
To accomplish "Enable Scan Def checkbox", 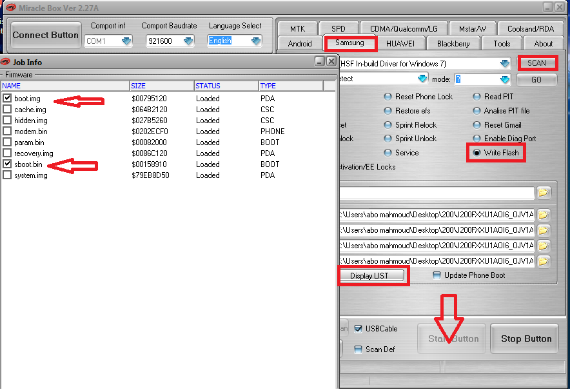I will pyautogui.click(x=358, y=349).
